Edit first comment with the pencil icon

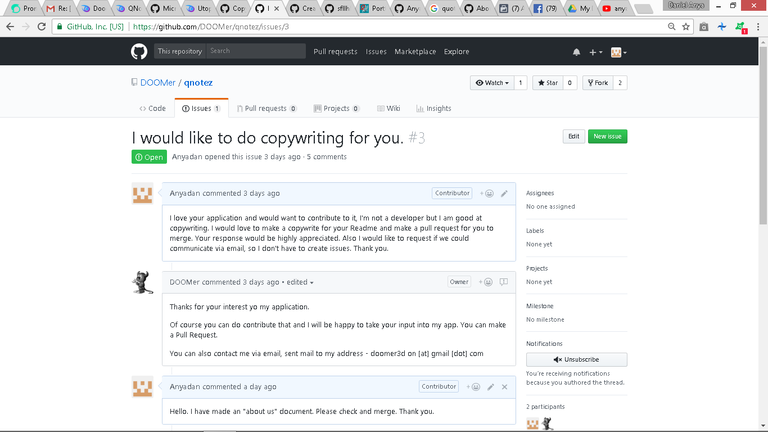[504, 193]
